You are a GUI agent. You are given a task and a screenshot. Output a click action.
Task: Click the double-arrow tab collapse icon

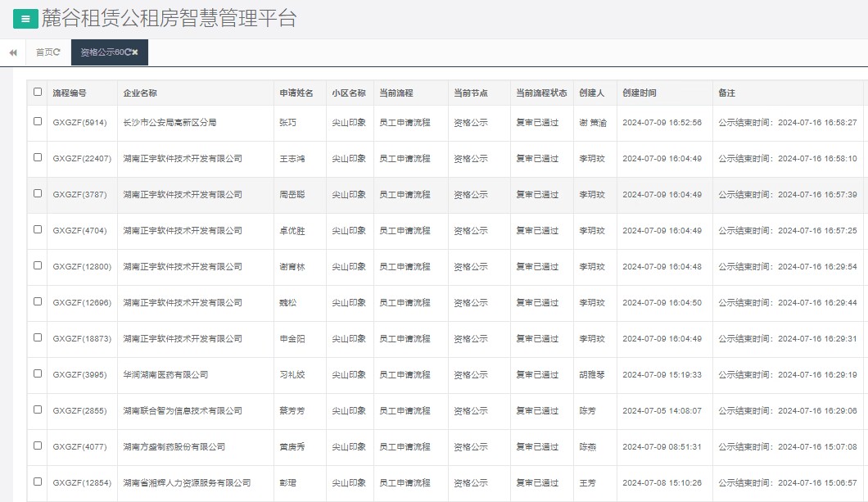(x=11, y=52)
